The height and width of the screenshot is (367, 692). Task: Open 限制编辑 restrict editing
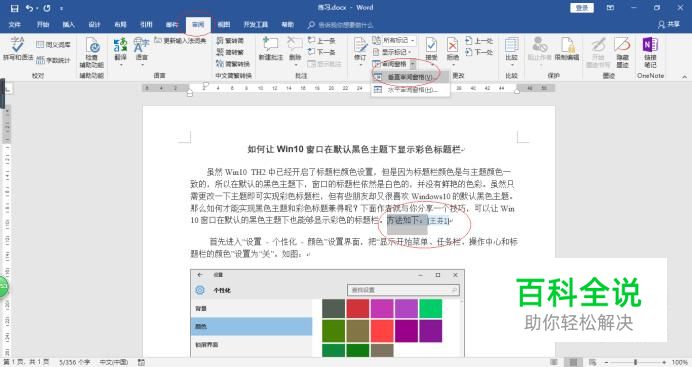click(x=567, y=49)
